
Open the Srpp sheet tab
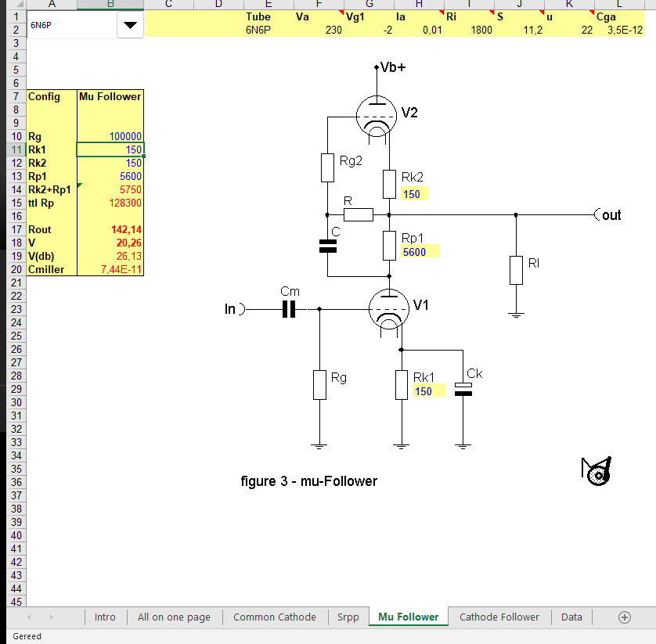tap(348, 617)
